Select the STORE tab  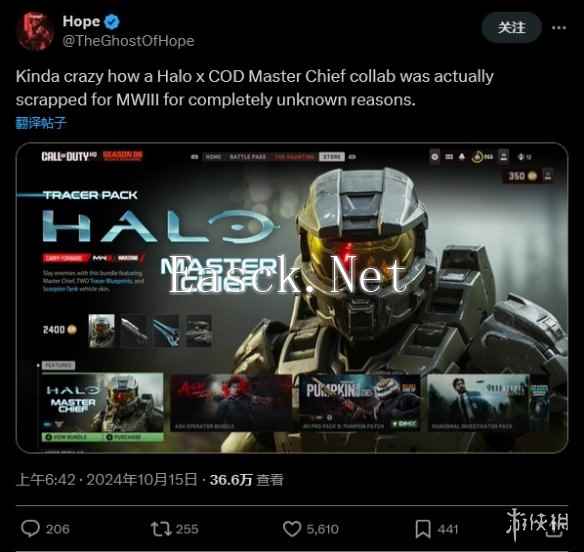[331, 157]
